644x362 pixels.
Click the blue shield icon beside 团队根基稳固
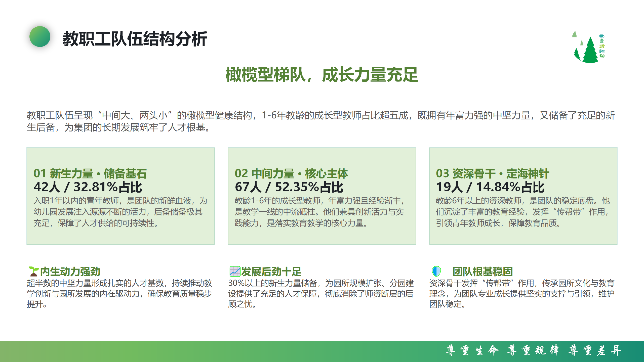pyautogui.click(x=436, y=271)
